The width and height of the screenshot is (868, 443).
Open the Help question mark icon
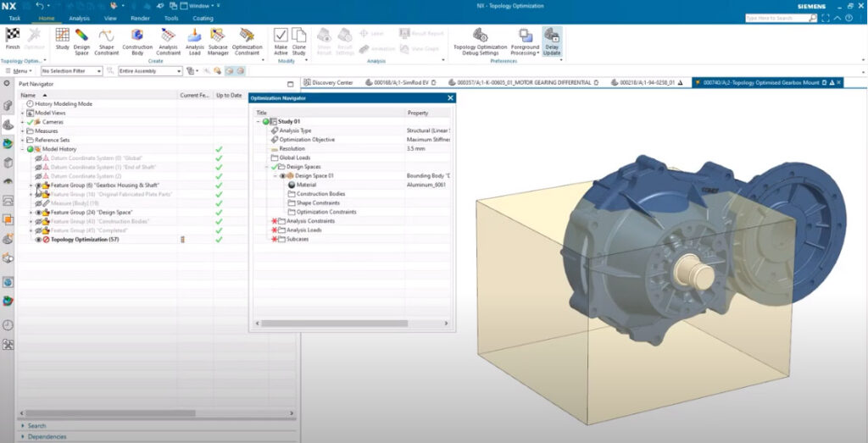[x=849, y=19]
